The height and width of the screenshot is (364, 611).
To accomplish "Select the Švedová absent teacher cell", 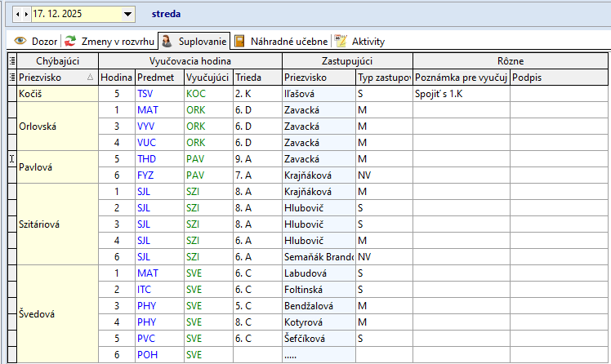I will (57, 313).
